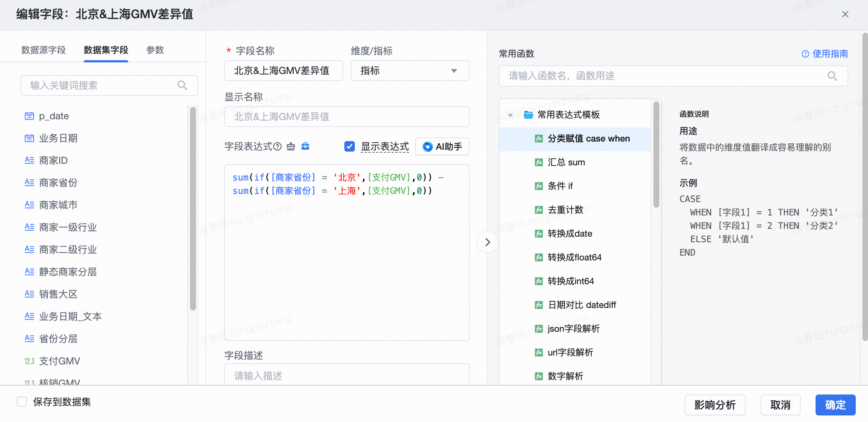Open the 使用指南 usage guide link
This screenshot has height=422, width=868.
(825, 54)
